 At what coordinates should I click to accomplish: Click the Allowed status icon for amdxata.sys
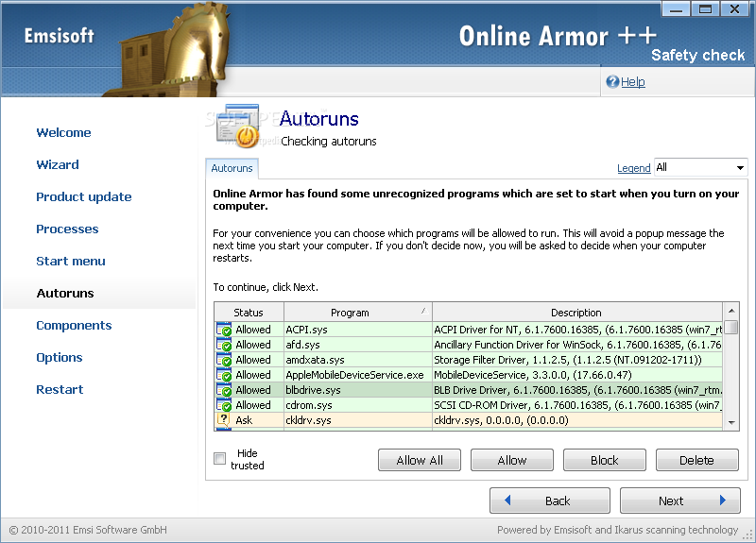tap(224, 360)
